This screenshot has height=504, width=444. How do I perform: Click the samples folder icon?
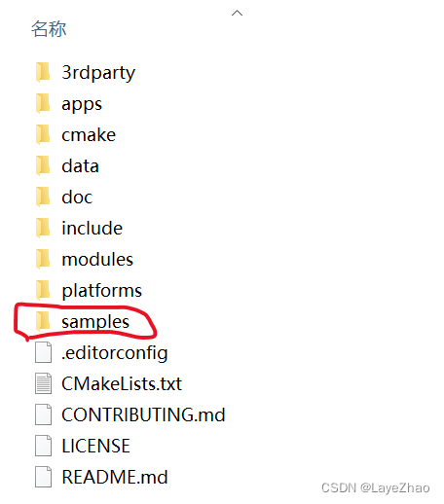43,321
